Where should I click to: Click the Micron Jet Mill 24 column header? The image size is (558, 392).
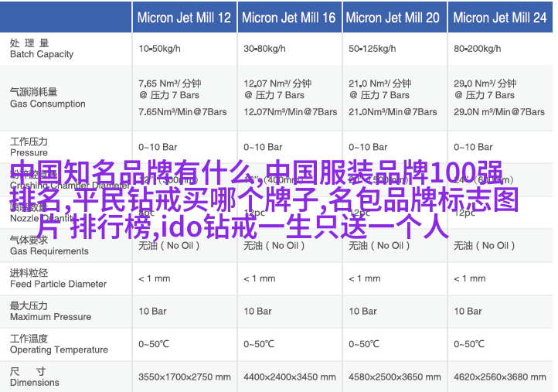pos(499,18)
